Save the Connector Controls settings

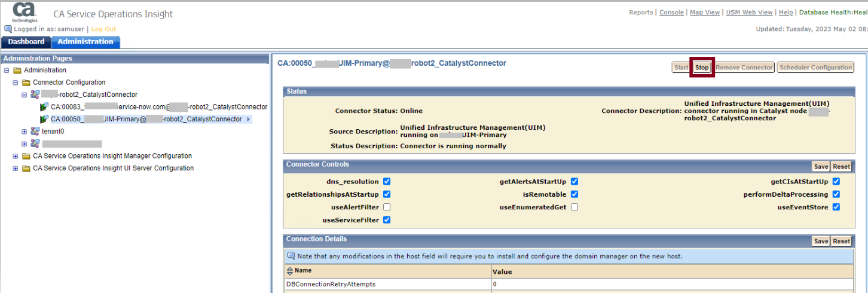821,166
